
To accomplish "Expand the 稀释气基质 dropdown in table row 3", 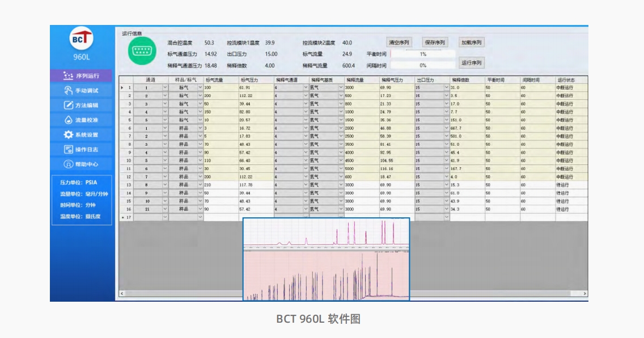I will (x=341, y=104).
